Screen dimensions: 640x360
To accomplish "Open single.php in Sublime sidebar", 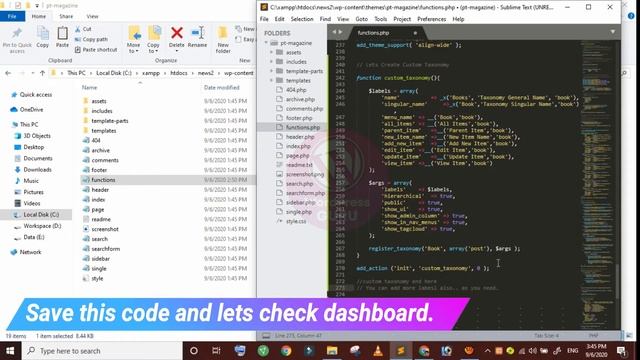I will pos(299,212).
